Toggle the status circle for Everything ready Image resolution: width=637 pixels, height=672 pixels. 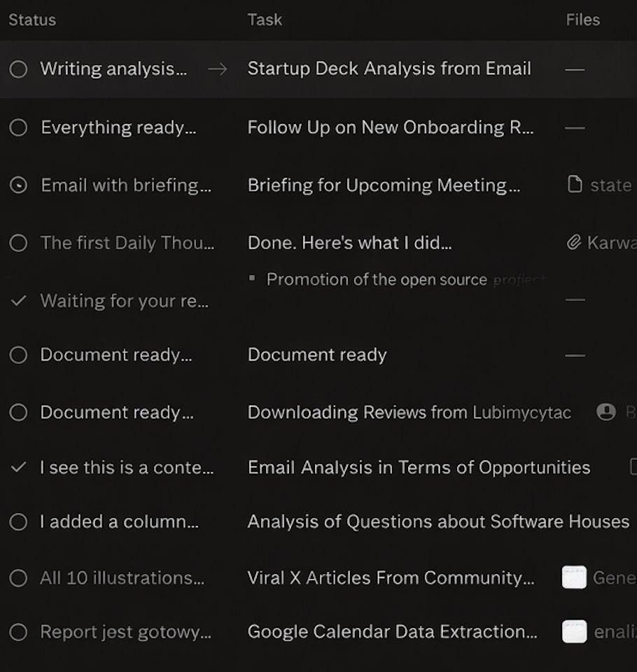click(x=19, y=127)
